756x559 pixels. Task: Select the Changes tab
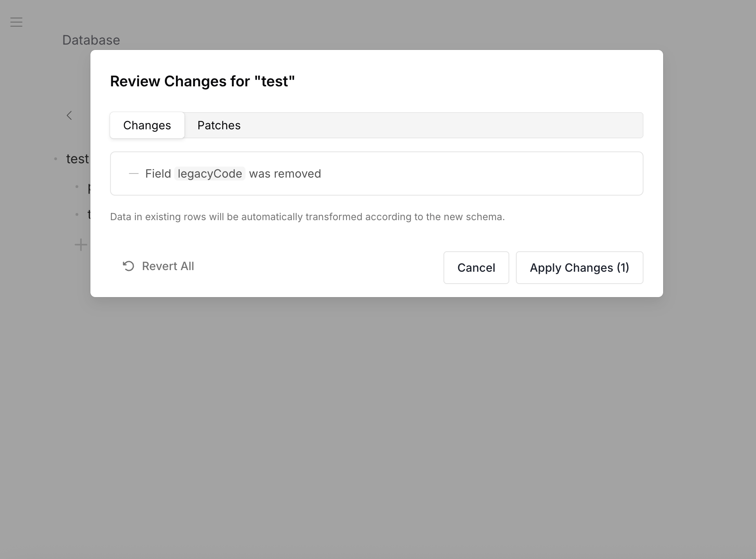pos(147,125)
